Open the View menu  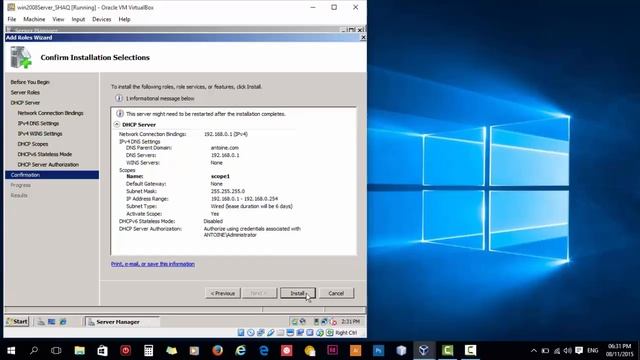(58, 19)
